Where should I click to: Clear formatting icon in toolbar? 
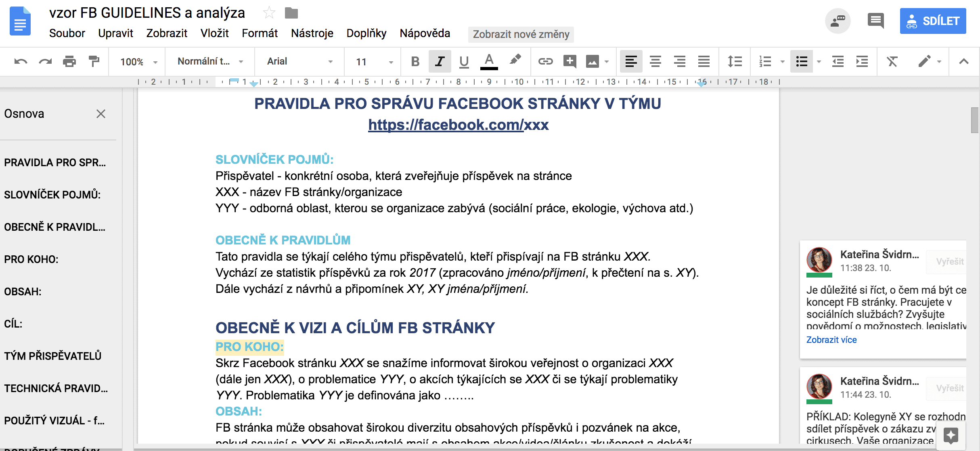[x=892, y=61]
